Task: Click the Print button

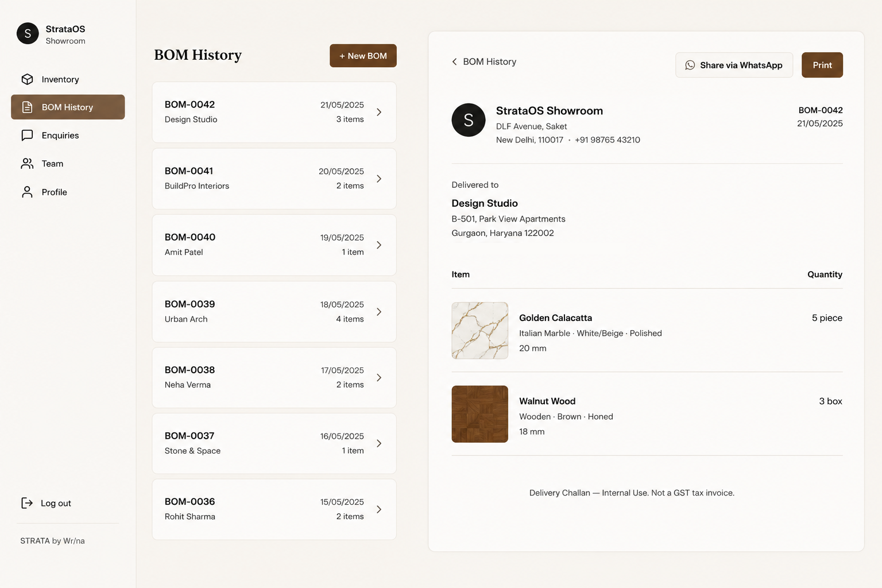Action: pyautogui.click(x=822, y=65)
